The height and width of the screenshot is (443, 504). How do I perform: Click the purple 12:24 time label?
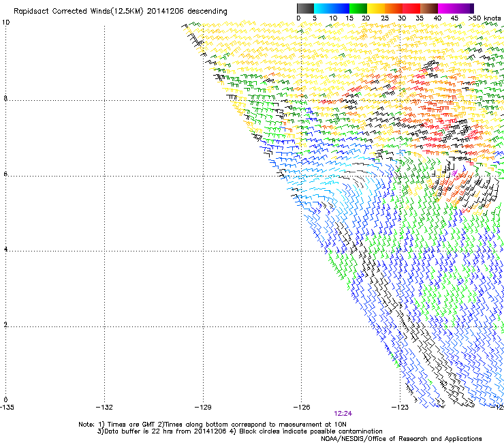click(343, 414)
